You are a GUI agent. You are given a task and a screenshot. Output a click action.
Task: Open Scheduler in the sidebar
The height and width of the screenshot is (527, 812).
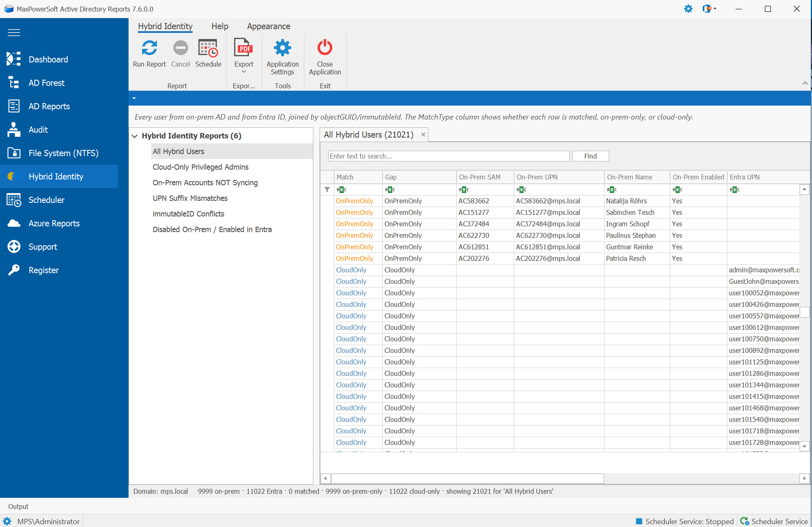(59, 200)
